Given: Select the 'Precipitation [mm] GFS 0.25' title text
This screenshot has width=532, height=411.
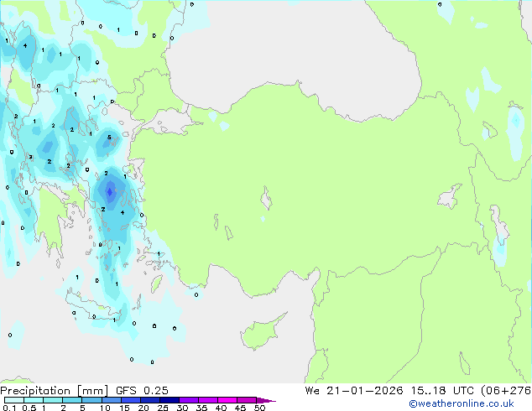Looking at the screenshot, I should point(84,391).
